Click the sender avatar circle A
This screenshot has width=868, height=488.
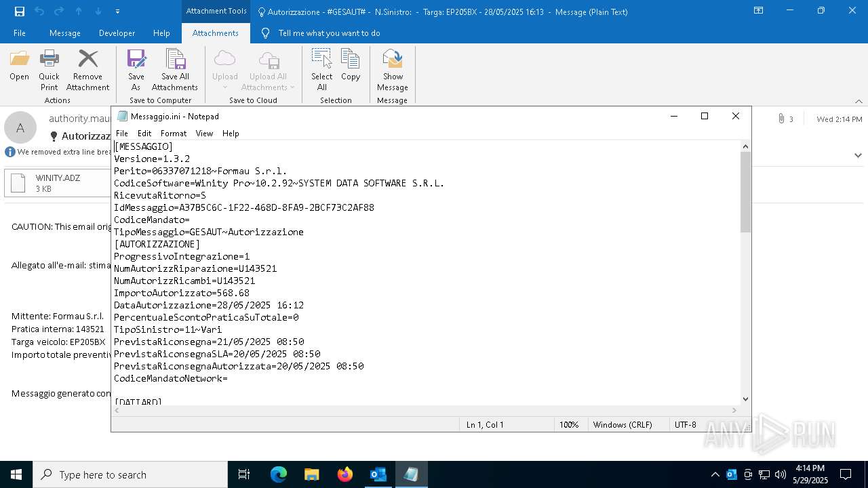20,127
